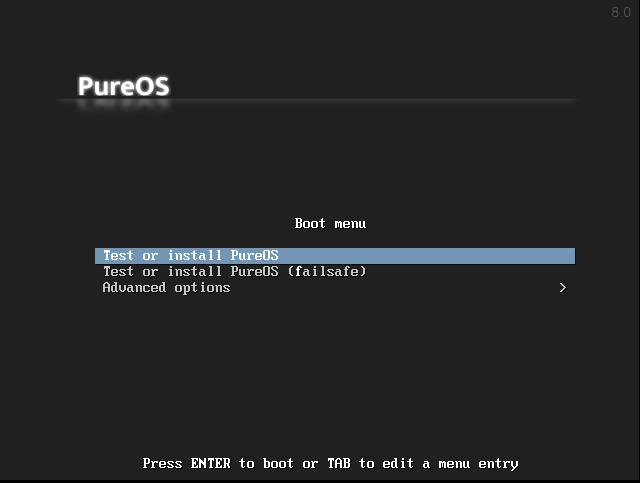Click the mirrored reflection under PureOS logo

pyautogui.click(x=124, y=106)
